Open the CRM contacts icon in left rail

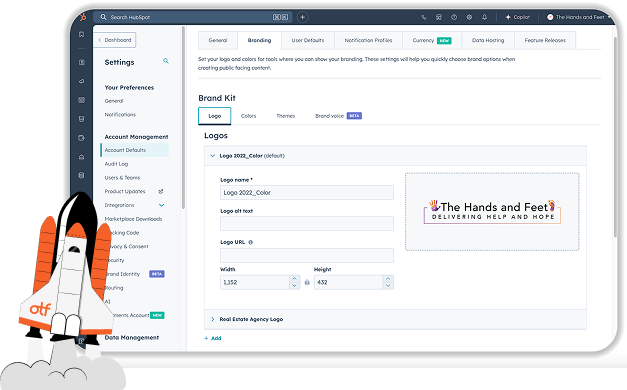pyautogui.click(x=82, y=62)
